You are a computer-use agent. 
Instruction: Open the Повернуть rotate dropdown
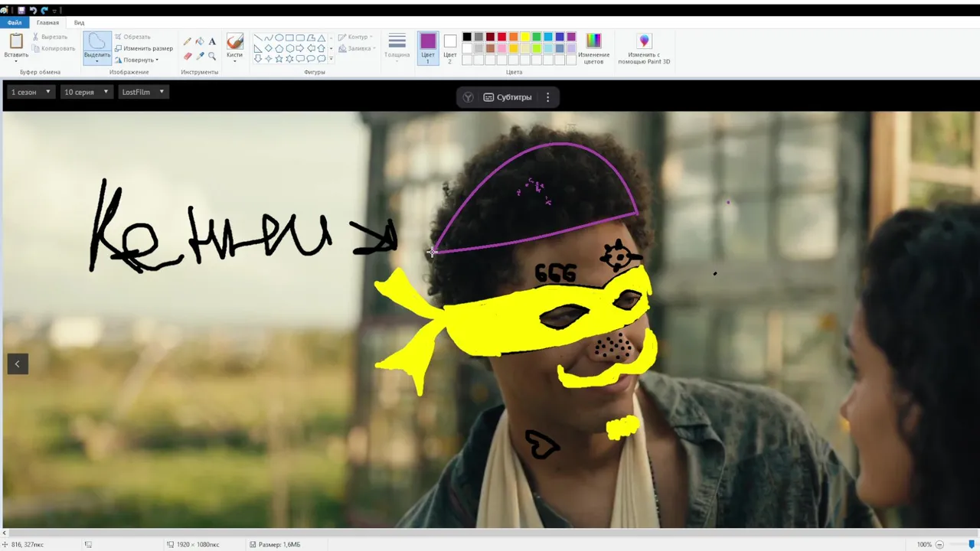[x=137, y=60]
